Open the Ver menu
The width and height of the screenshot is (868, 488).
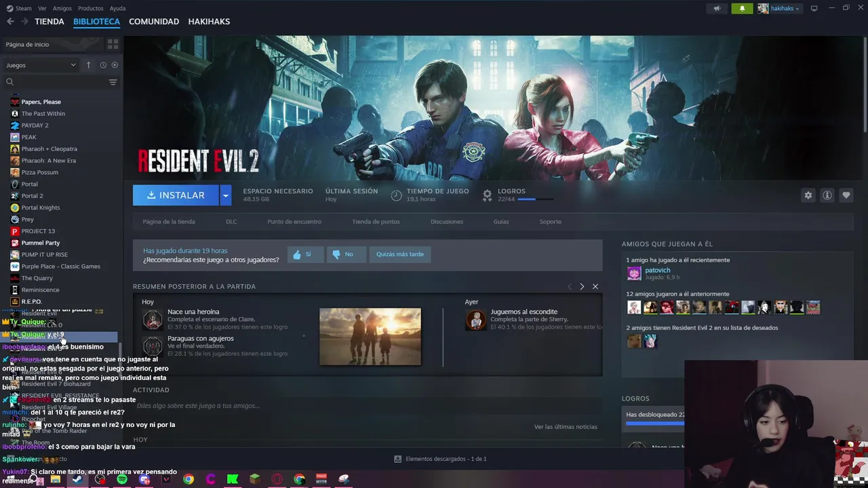[x=42, y=8]
